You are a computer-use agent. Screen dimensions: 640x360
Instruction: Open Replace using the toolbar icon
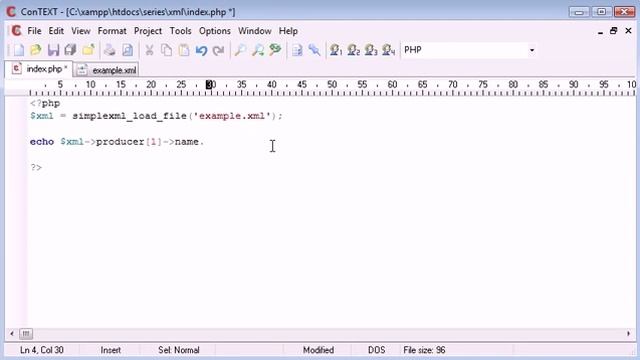tap(276, 50)
